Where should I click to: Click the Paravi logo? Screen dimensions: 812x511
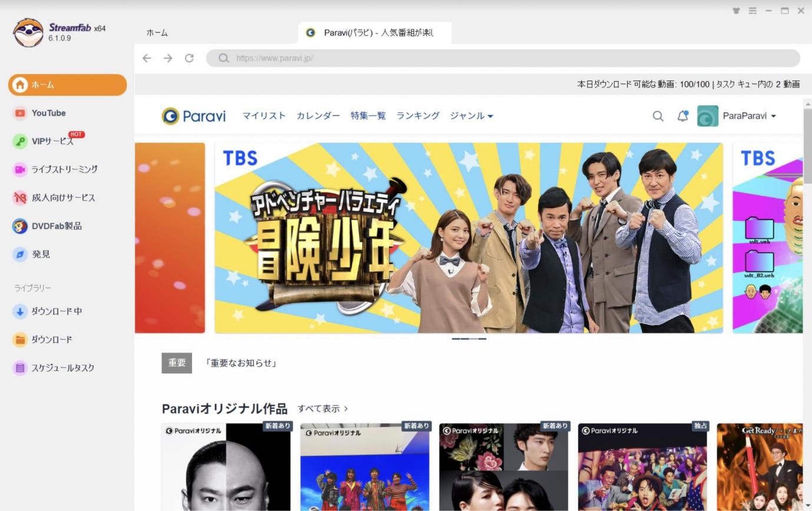pos(194,116)
